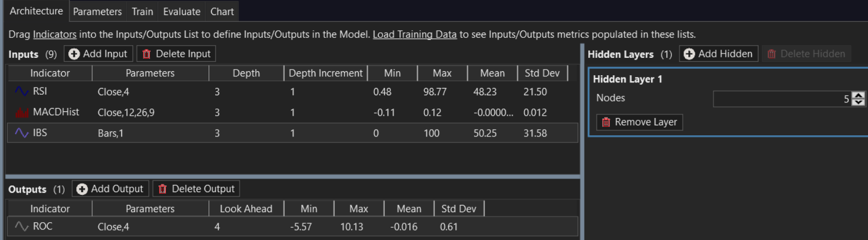Decrease Nodes count with down arrow
Viewport: 868px width, 240px height.
point(859,103)
